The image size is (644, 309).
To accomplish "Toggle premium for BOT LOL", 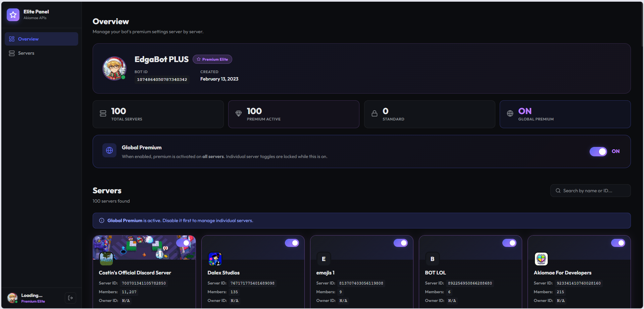I will pos(509,243).
